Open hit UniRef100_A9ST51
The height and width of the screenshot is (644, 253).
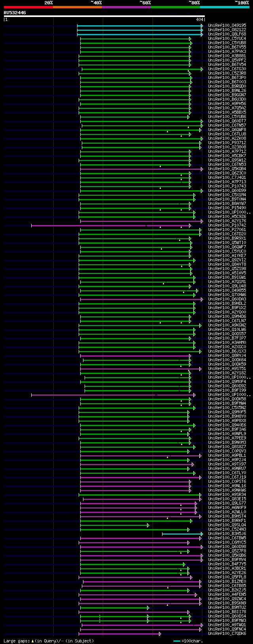(227, 369)
